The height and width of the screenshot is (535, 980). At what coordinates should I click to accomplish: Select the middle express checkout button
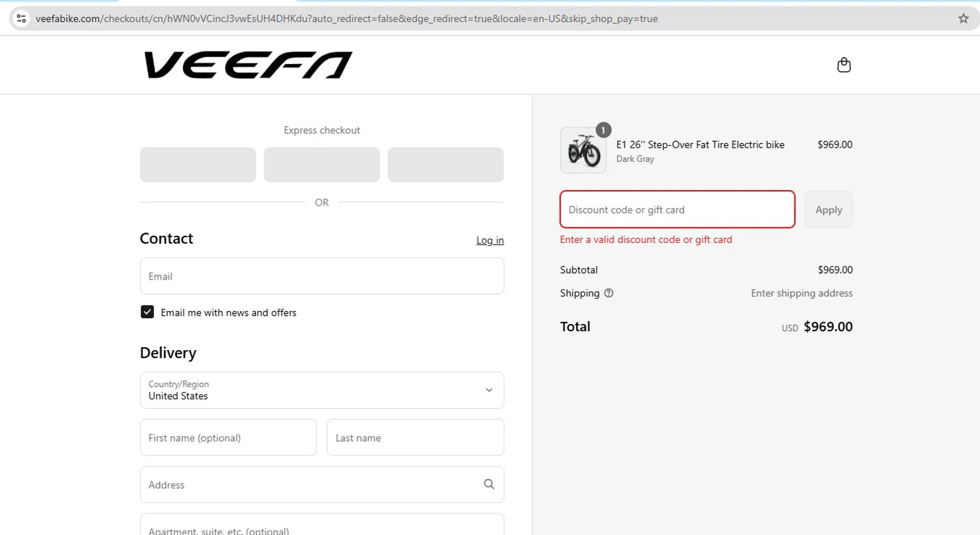pyautogui.click(x=321, y=165)
